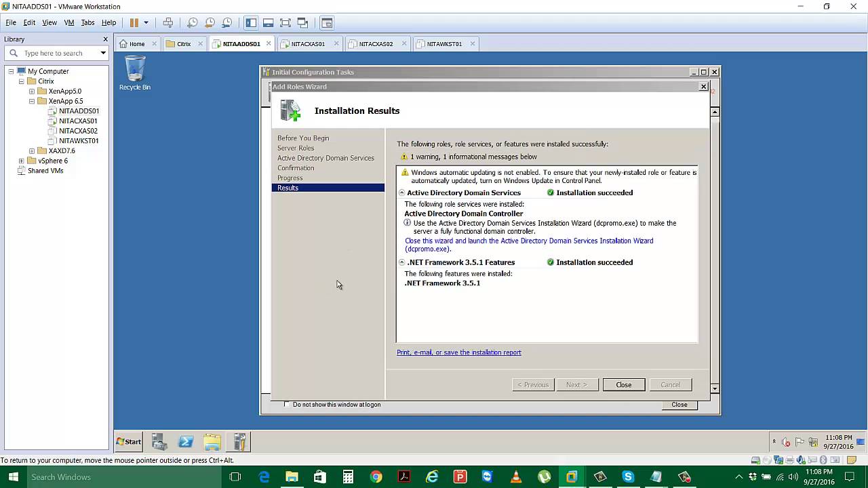The height and width of the screenshot is (488, 868).
Task: Toggle the thumbnail bar view icon
Action: tap(268, 22)
